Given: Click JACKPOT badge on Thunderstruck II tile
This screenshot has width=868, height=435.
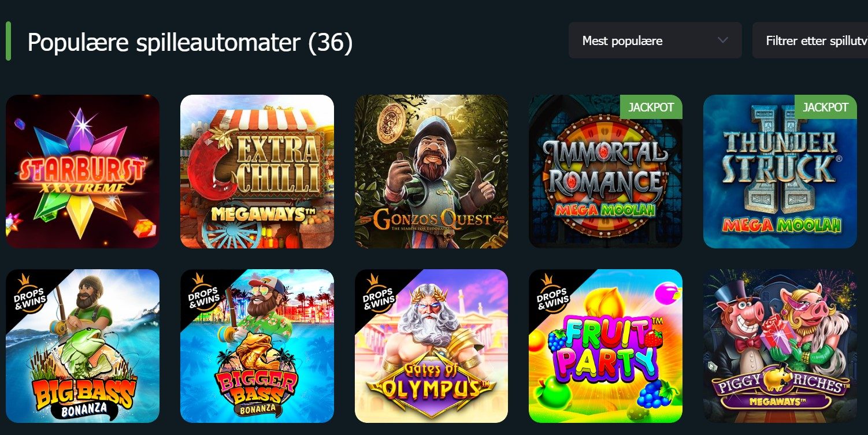Looking at the screenshot, I should (826, 107).
